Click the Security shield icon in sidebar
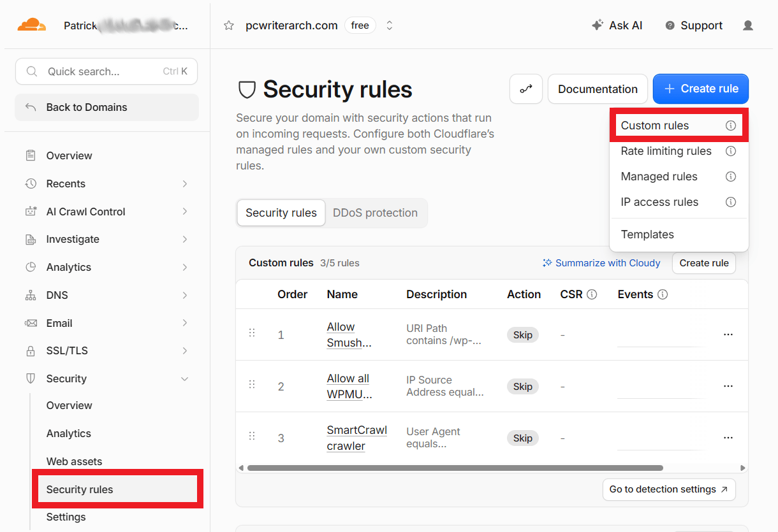The image size is (778, 532). tap(31, 378)
